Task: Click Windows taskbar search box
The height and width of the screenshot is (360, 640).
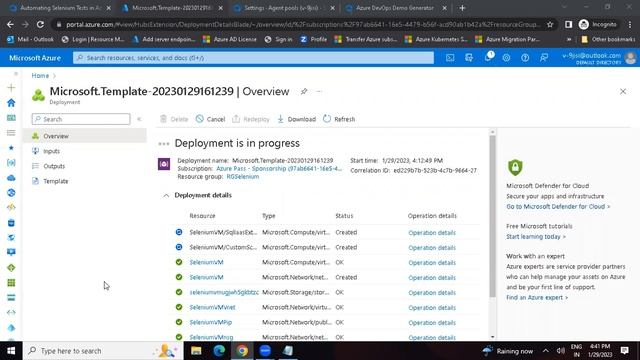Action: (103, 351)
